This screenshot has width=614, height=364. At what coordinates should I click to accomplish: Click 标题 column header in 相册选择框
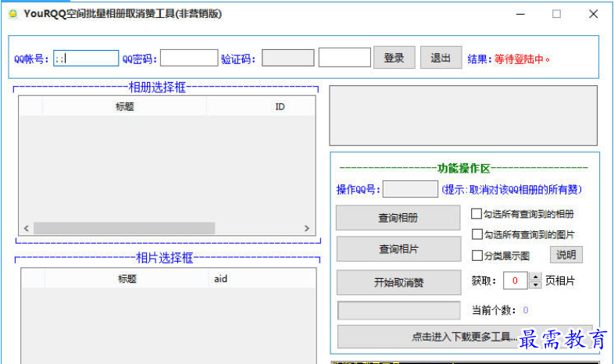coord(124,106)
